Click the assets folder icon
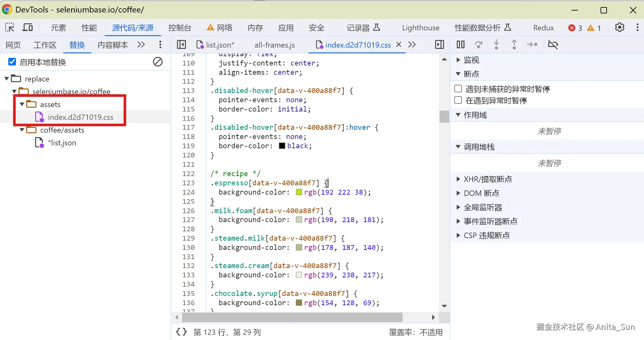644x340 pixels. (x=31, y=104)
